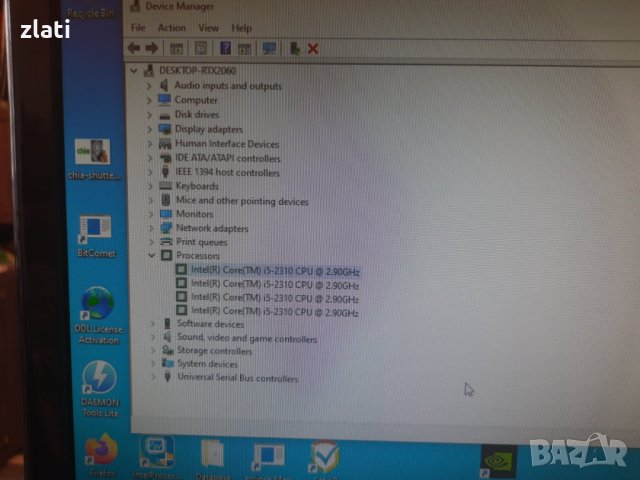Click the Print queues printer icon
The height and width of the screenshot is (480, 640).
(166, 242)
